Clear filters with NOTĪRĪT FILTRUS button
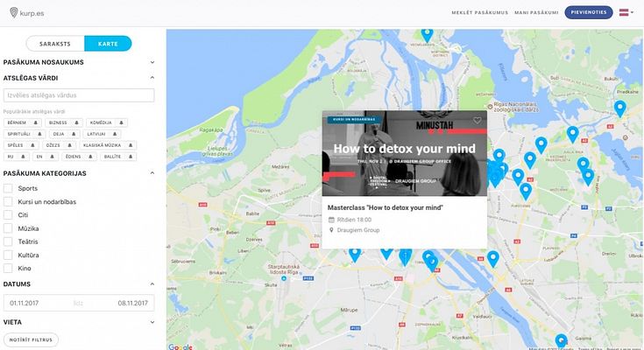 click(x=31, y=339)
